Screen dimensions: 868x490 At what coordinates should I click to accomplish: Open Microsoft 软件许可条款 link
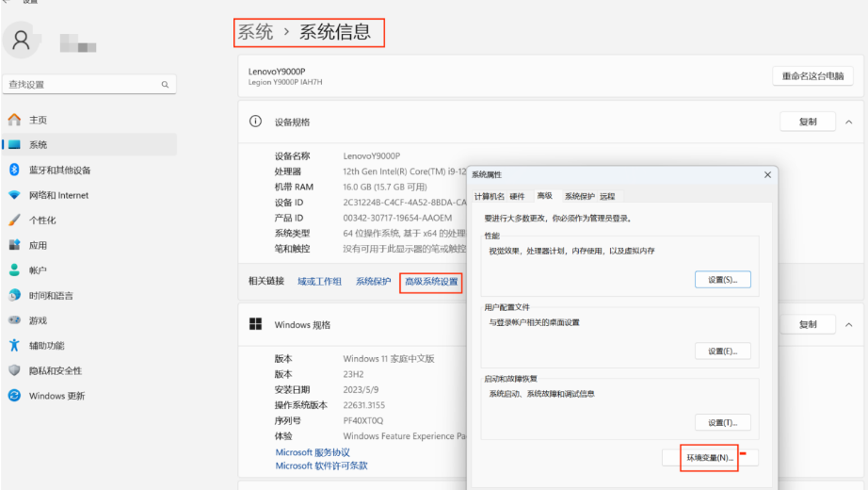(322, 465)
